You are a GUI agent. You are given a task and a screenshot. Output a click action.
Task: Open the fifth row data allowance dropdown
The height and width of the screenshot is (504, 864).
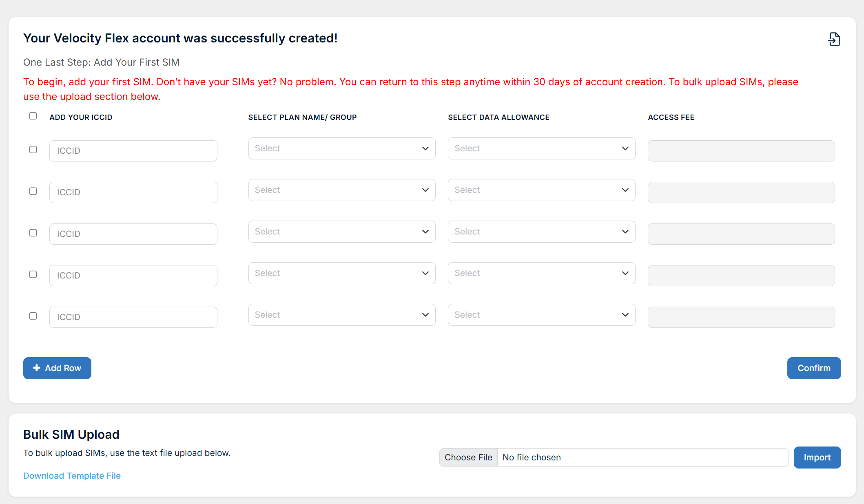pos(542,315)
